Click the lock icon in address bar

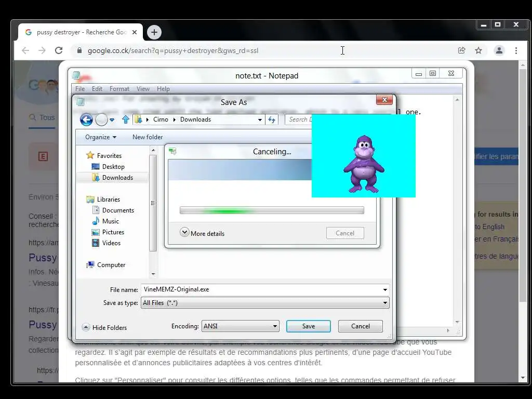pos(79,50)
